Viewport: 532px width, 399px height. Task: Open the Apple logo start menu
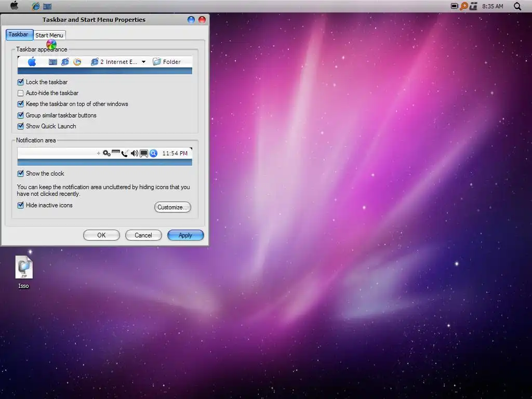tap(14, 5)
